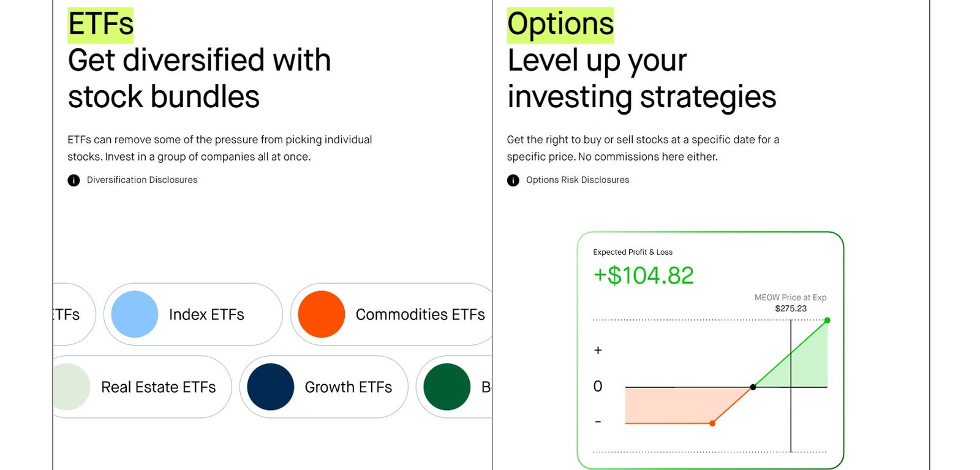Choose the Real Estate ETFs pill

(142, 387)
